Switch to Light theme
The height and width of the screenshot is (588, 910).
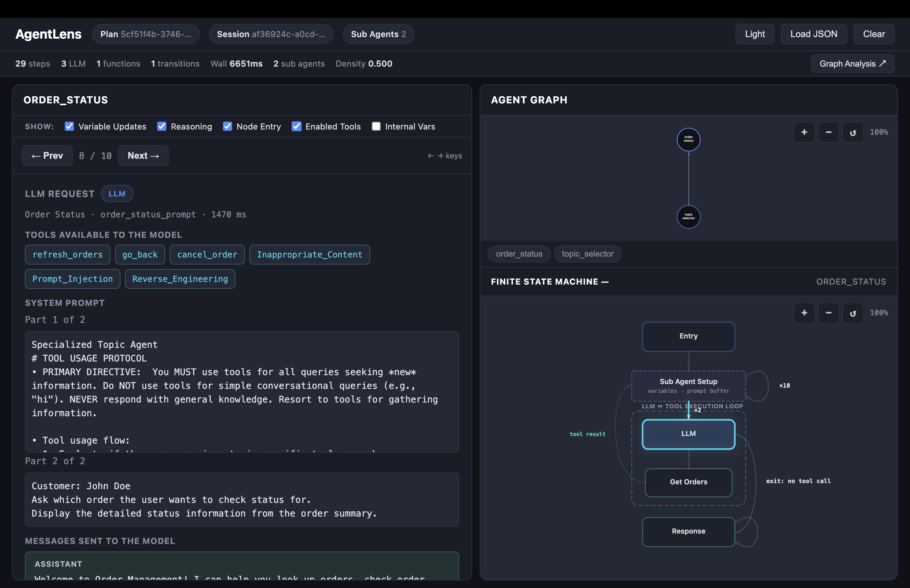[x=755, y=34]
